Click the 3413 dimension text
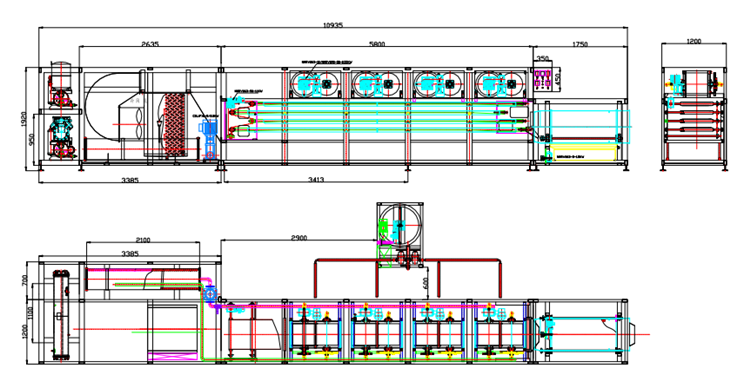 316,180
